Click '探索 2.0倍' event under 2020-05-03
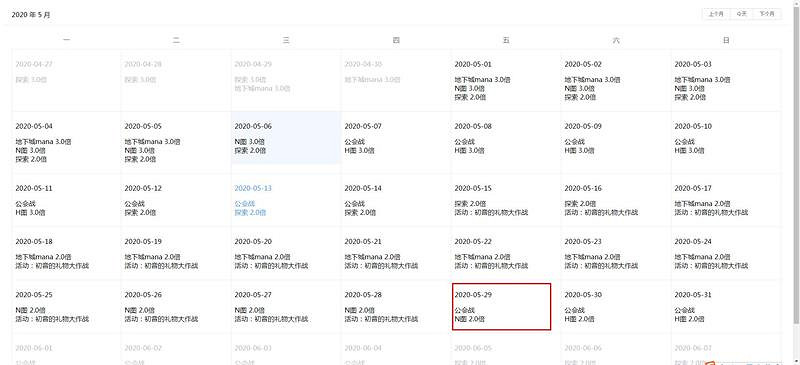The image size is (800, 365). click(x=690, y=97)
